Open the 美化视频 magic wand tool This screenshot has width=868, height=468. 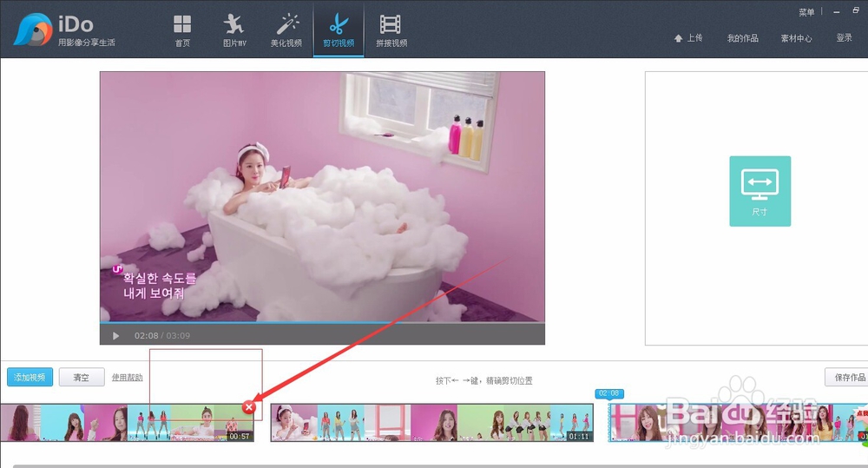click(286, 31)
